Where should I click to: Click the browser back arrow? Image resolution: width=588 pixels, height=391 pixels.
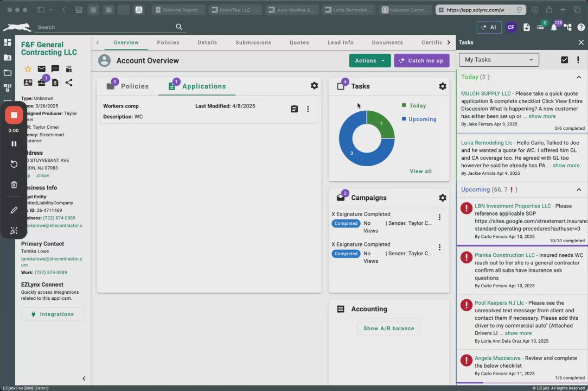(x=64, y=10)
